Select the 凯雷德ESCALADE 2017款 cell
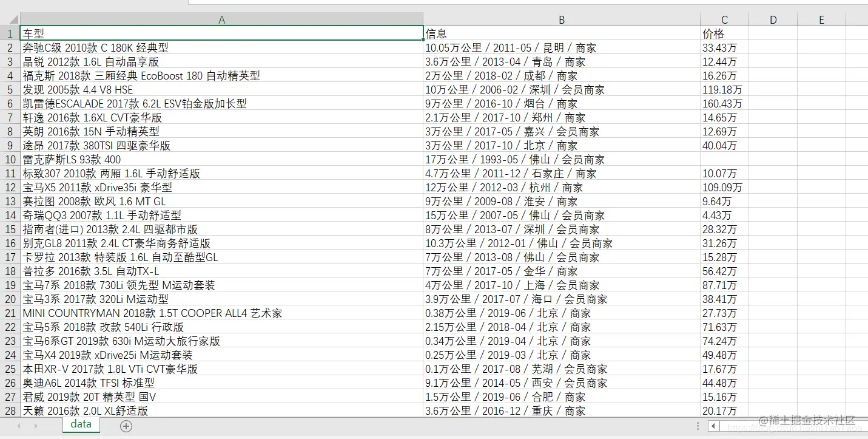The image size is (868, 439). (222, 103)
